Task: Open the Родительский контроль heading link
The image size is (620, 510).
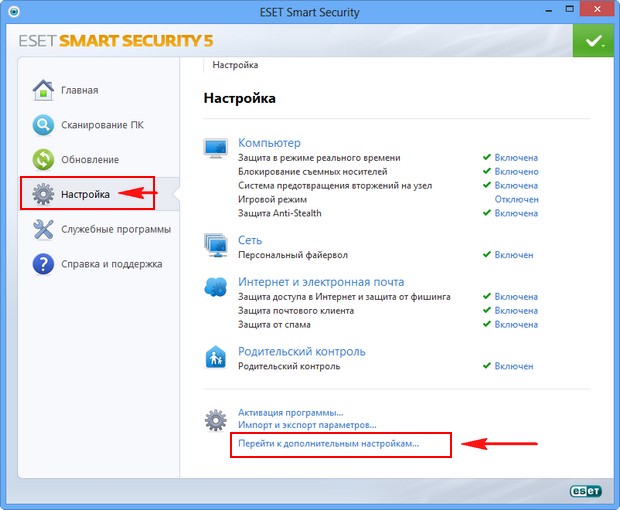Action: coord(302,351)
